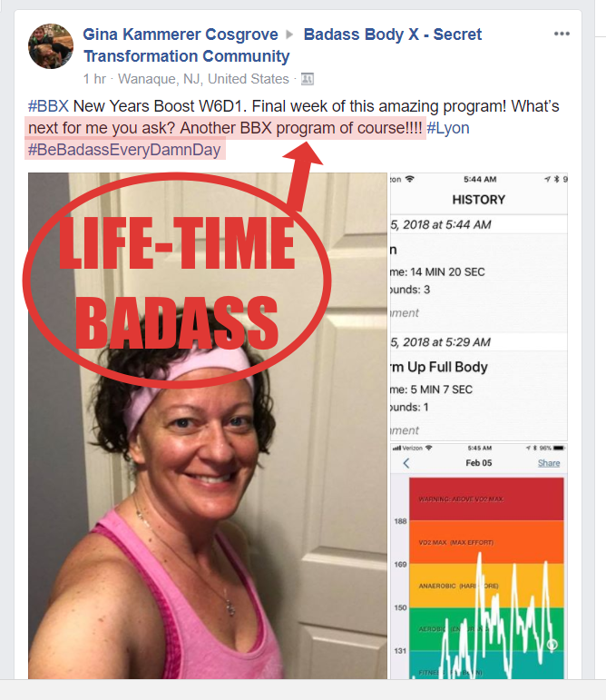606x700 pixels.
Task: Click the 1 hr post timestamp
Action: [x=94, y=79]
